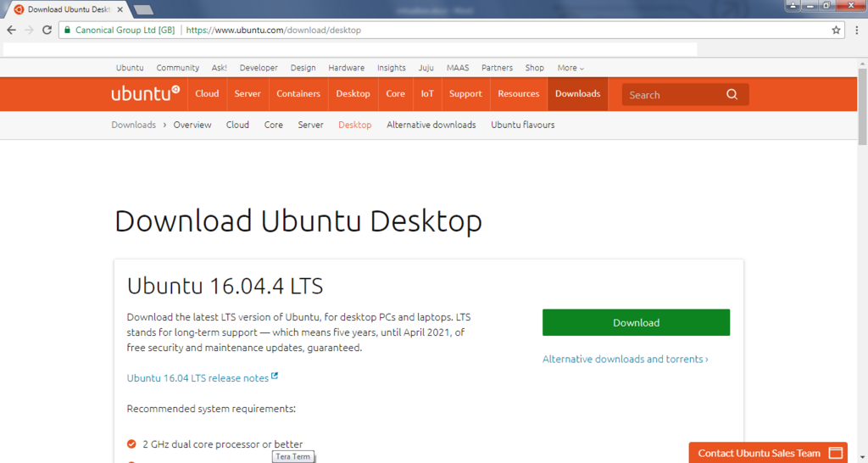
Task: Open the Support menu item
Action: [465, 93]
